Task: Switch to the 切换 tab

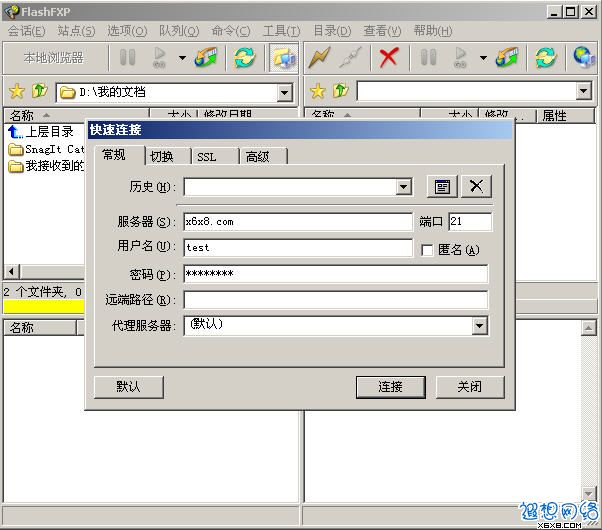Action: [x=168, y=156]
